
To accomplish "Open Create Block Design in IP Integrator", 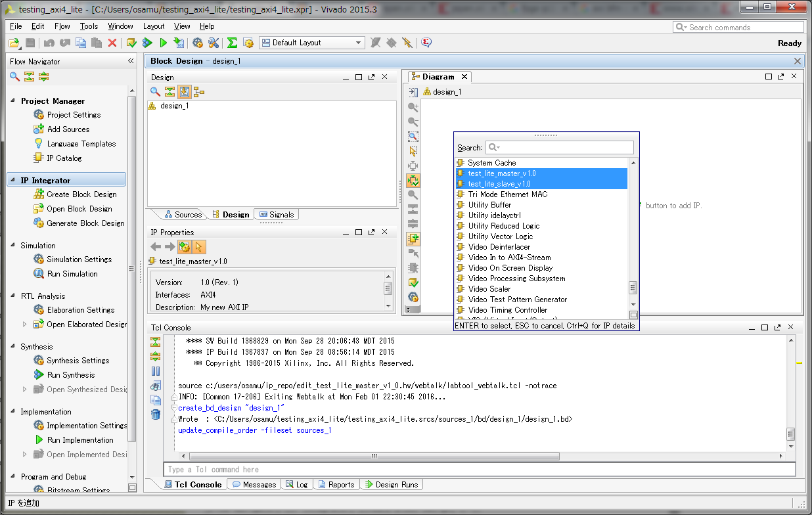I will pos(78,194).
